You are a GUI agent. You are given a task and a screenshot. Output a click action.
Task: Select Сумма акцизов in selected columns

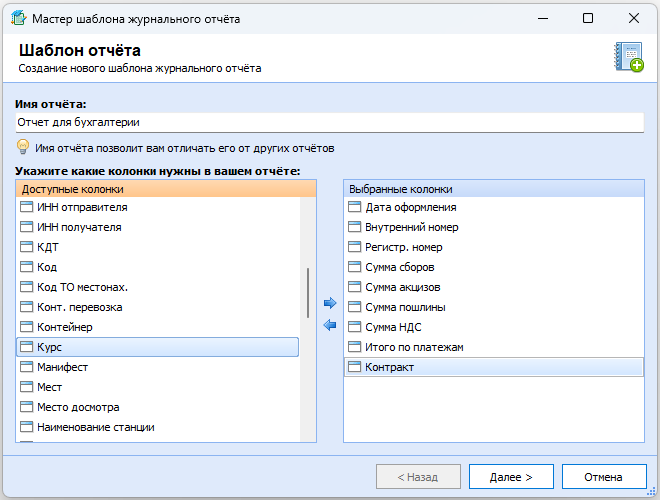tap(403, 287)
